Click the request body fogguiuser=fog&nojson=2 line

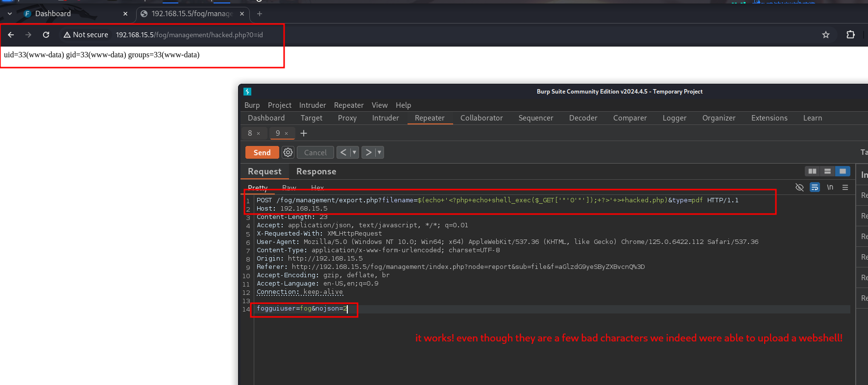(x=302, y=309)
